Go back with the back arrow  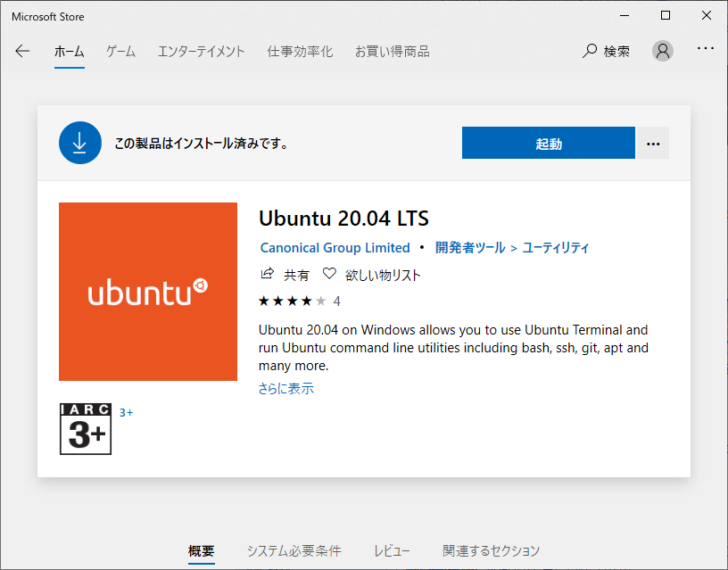21,51
